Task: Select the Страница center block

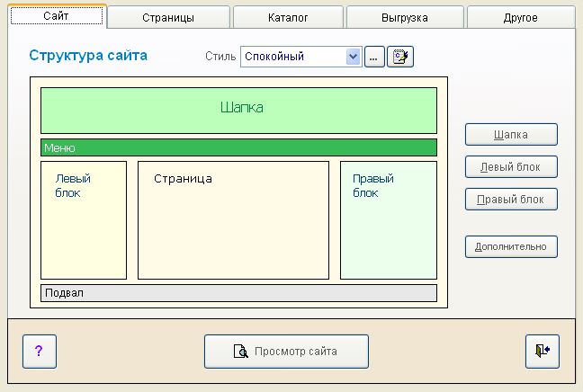Action: pyautogui.click(x=234, y=220)
